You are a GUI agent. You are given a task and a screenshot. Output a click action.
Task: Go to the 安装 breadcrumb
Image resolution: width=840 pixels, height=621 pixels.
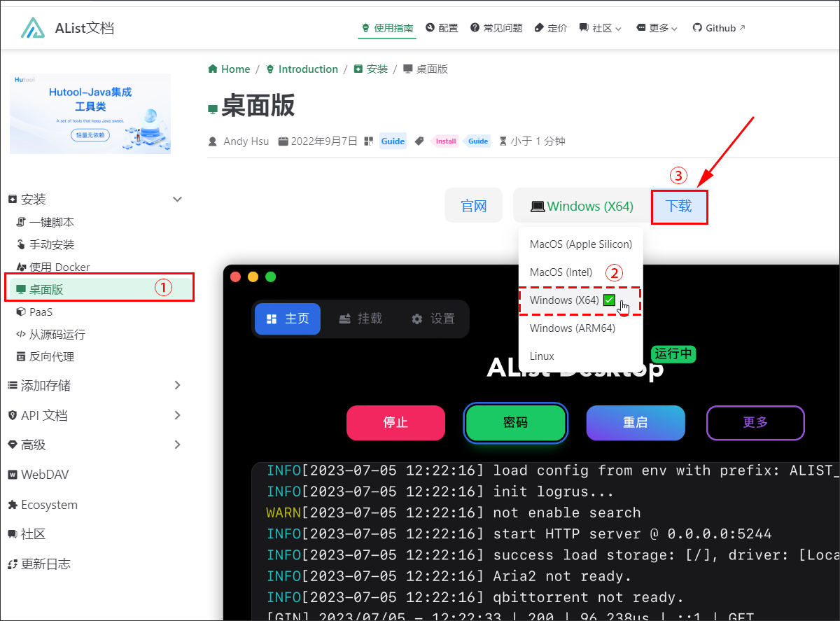[371, 69]
